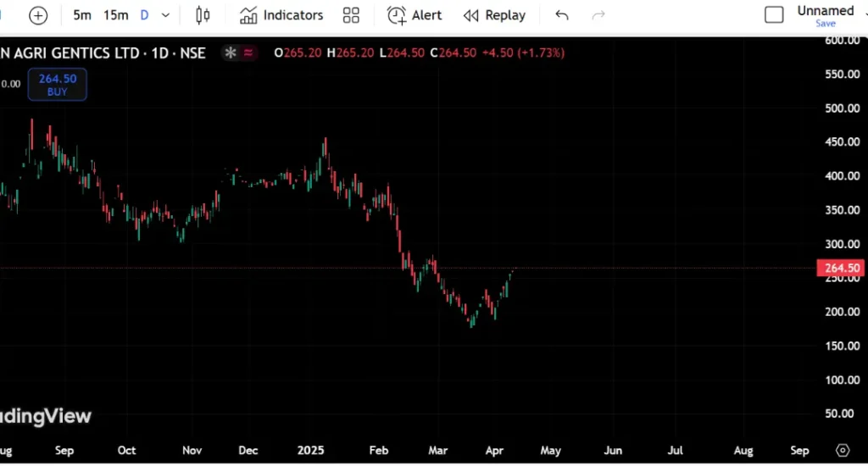Click the 500.00 price scale label

[x=842, y=108]
